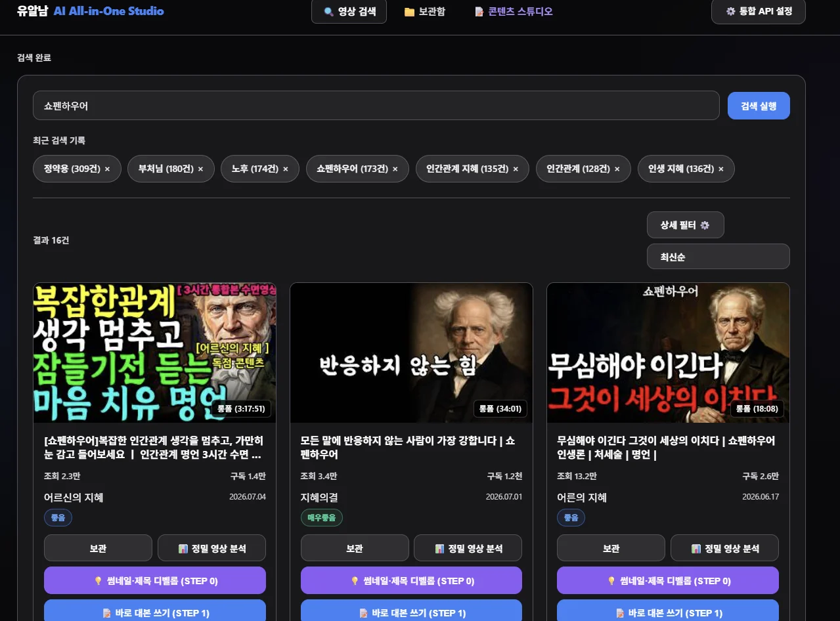Remove 정약용 from recent searches
Viewport: 840px width, 621px height.
[x=107, y=169]
